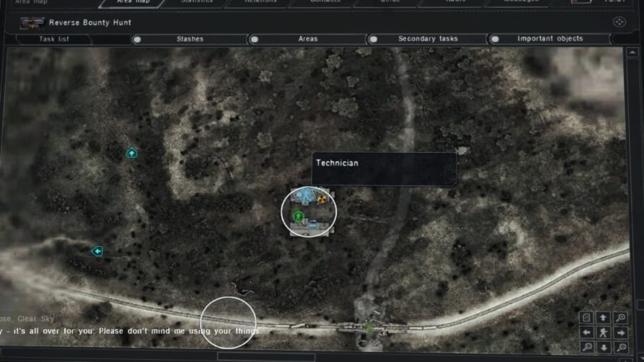Pan the map left with the left arrow button
The height and width of the screenshot is (362, 644).
point(587,333)
